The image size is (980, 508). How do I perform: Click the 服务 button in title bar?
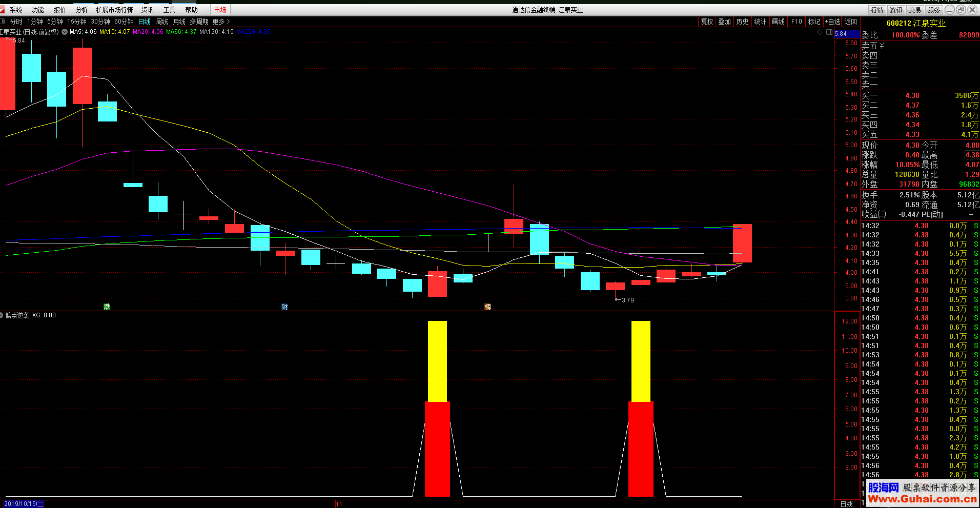(934, 10)
